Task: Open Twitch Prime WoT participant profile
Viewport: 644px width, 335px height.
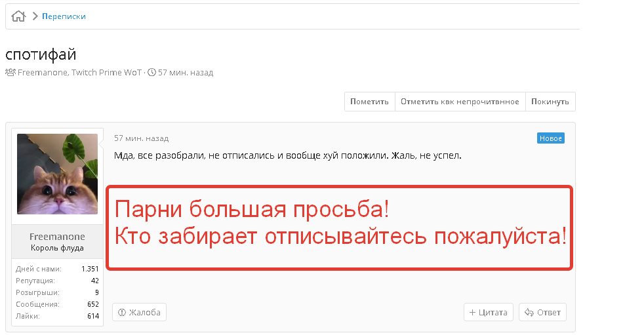Action: [106, 73]
